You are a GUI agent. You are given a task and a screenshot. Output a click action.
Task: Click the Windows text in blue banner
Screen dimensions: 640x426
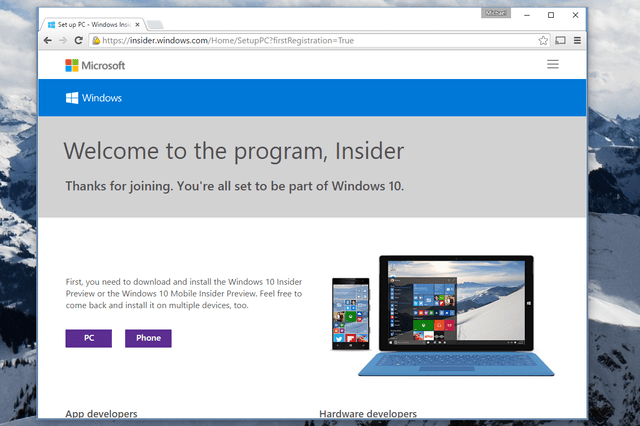(102, 98)
